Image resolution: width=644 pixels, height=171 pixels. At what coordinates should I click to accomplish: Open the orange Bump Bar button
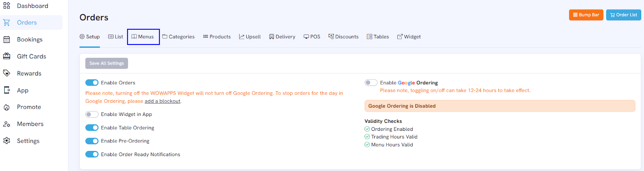(x=586, y=15)
